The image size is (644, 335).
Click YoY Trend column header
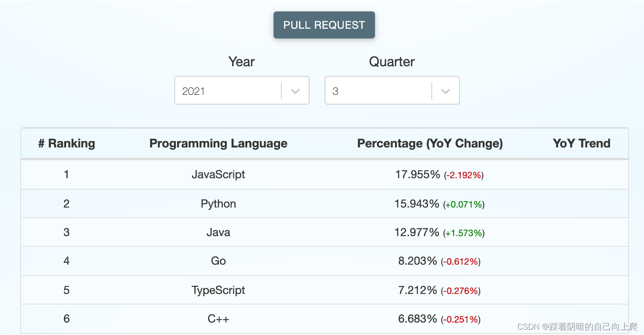tap(582, 144)
